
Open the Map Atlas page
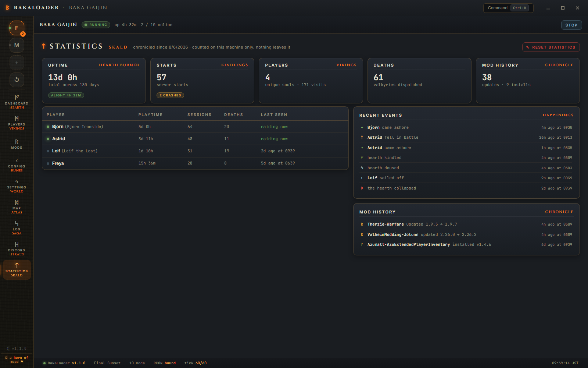click(17, 207)
